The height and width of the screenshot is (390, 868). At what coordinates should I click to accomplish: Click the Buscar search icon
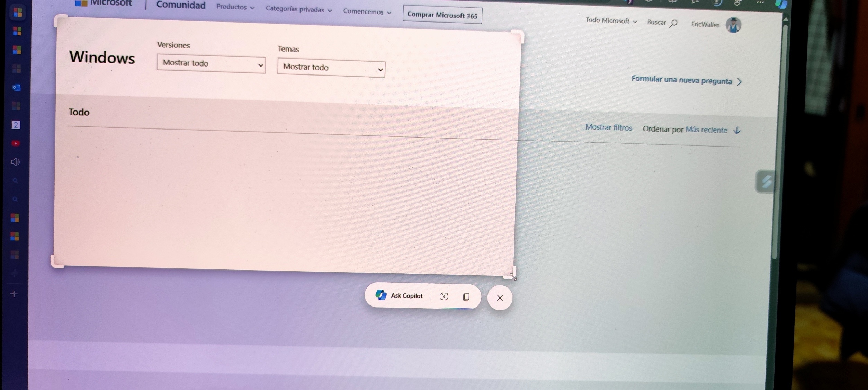[673, 23]
